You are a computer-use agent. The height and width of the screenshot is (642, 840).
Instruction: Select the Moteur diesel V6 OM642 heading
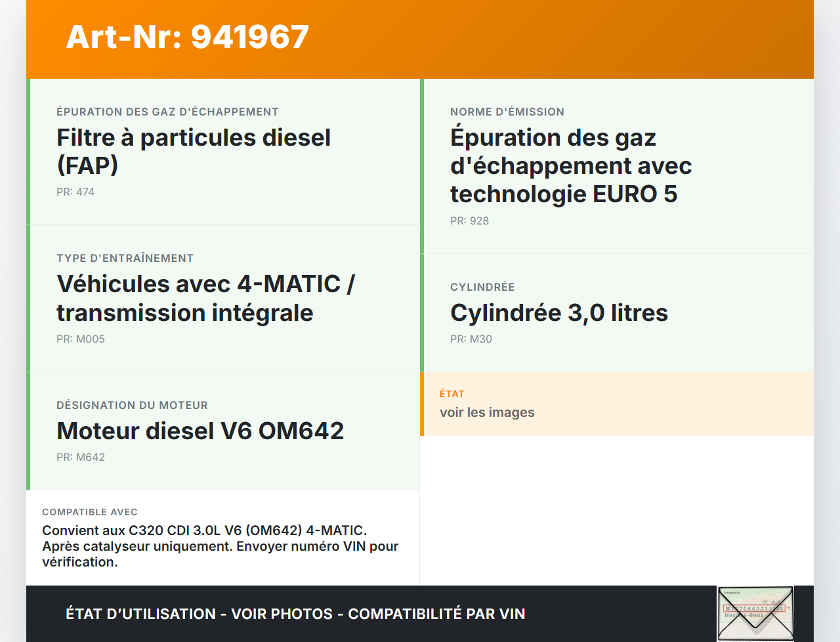(x=200, y=431)
